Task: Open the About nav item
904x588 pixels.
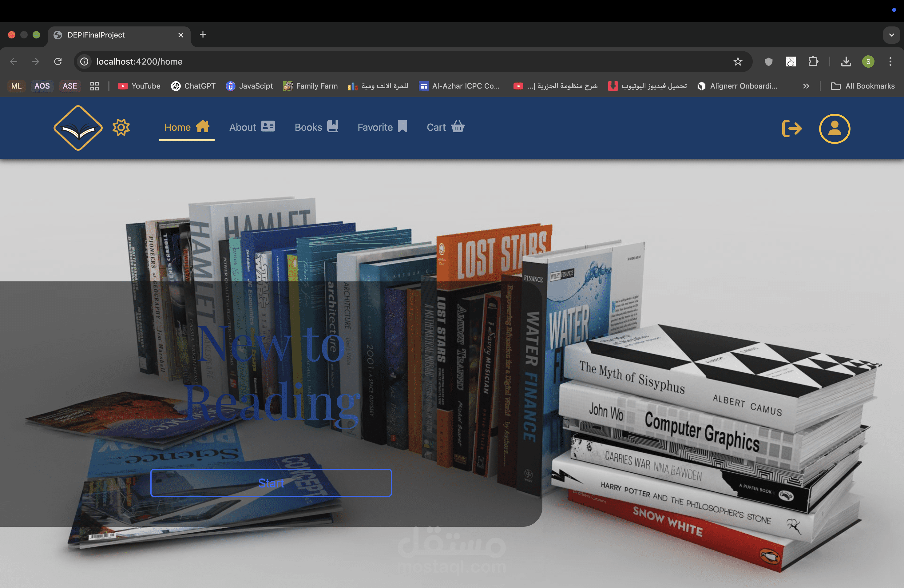Action: pos(252,127)
